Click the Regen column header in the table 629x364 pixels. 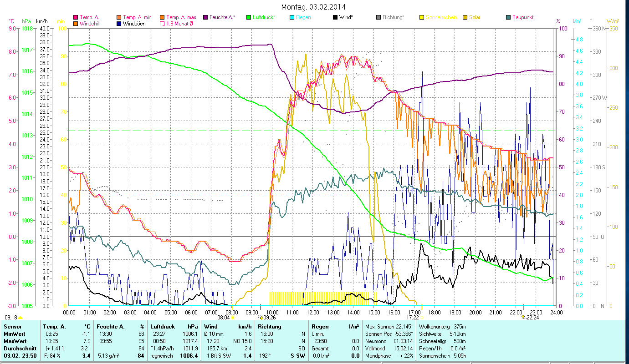click(321, 327)
